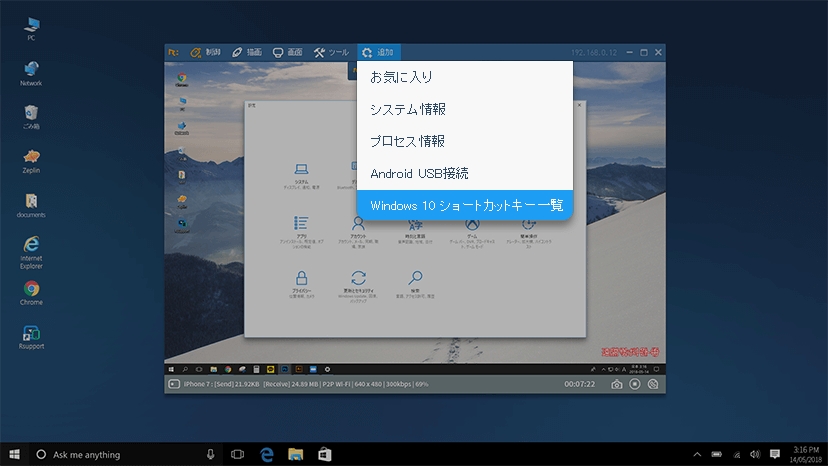Click the Cortana microphone icon
828x466 pixels.
click(x=210, y=454)
